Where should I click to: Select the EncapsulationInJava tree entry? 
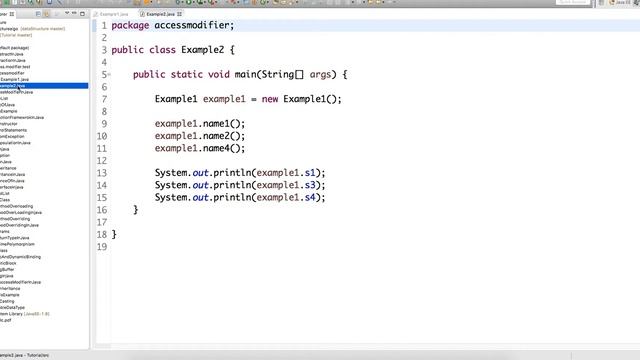click(16, 143)
